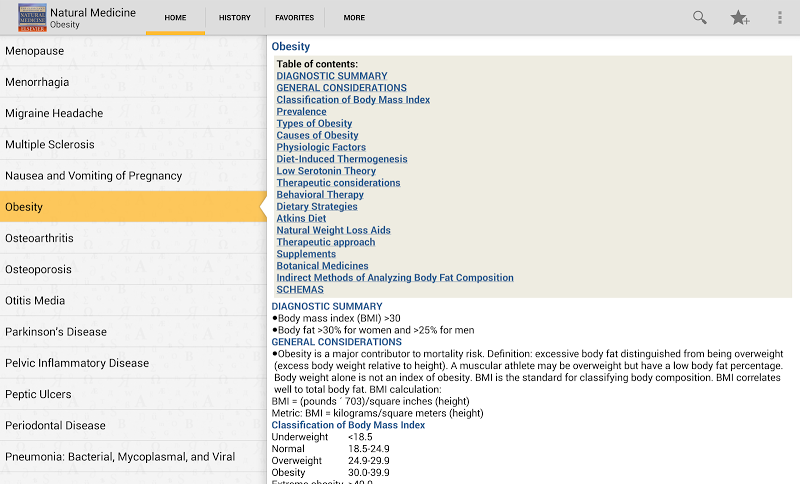Viewport: 800px width, 484px height.
Task: Add page to favorites star icon
Action: click(x=739, y=17)
